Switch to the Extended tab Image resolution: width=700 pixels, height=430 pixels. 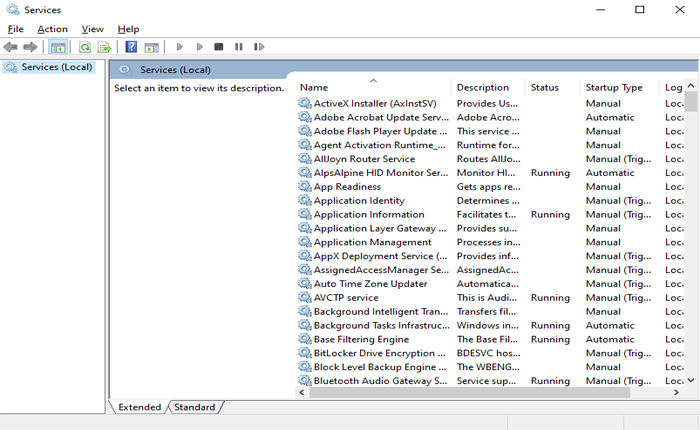click(x=139, y=407)
